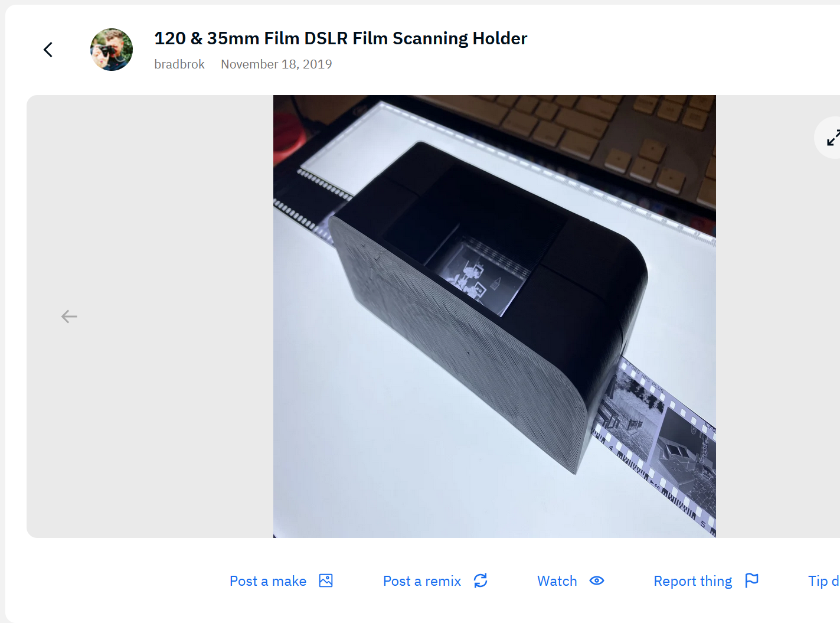Show the previous gallery image
The image size is (840, 623).
pyautogui.click(x=69, y=317)
